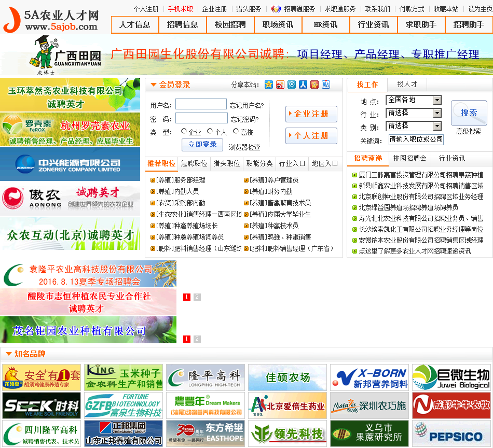
Task: Share site via Renren icon
Action: tap(303, 85)
